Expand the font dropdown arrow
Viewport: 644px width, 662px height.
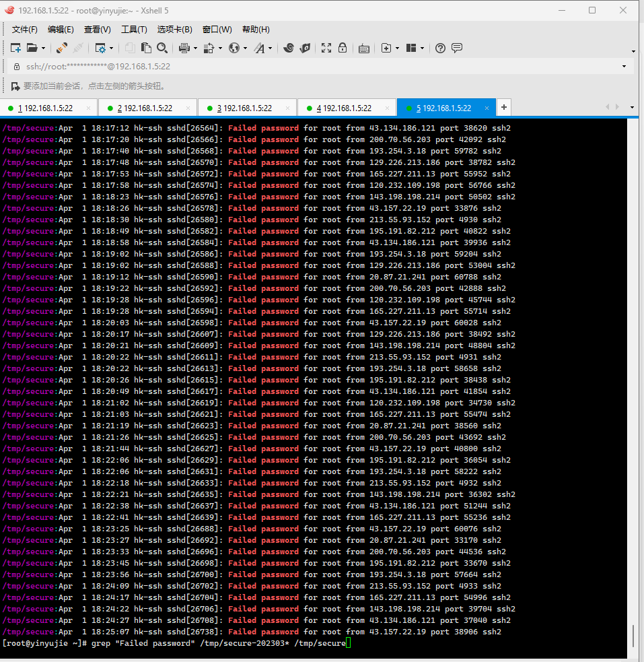271,48
